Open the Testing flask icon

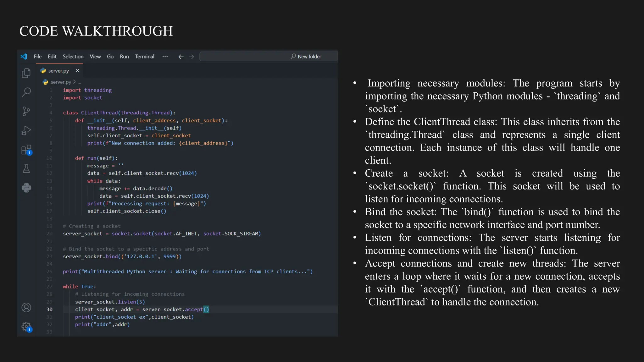point(26,169)
